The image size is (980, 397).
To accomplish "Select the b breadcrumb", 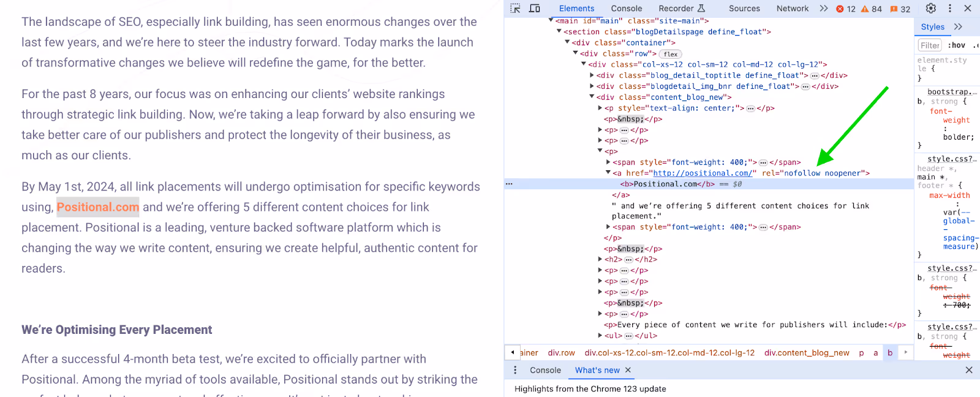I will coord(890,353).
